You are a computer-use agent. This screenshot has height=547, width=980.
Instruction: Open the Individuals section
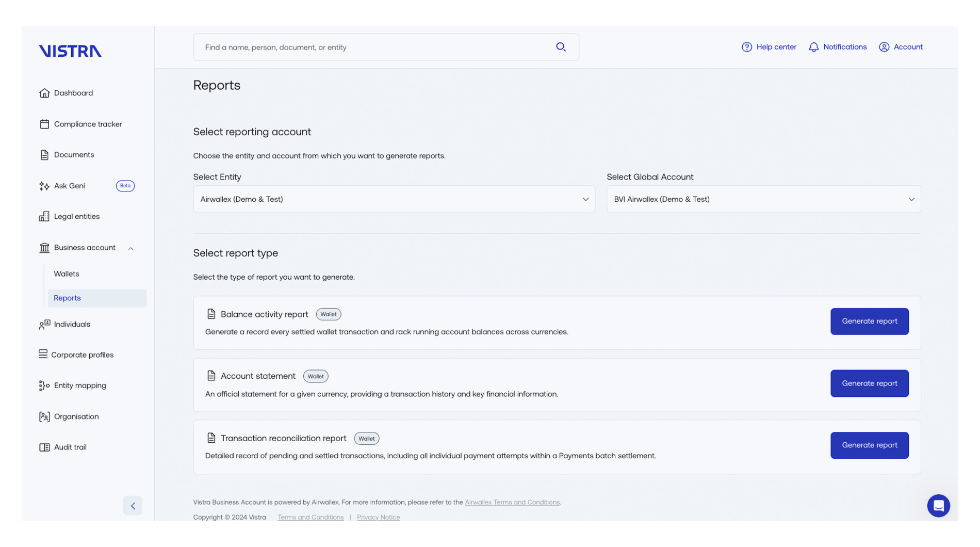point(72,325)
